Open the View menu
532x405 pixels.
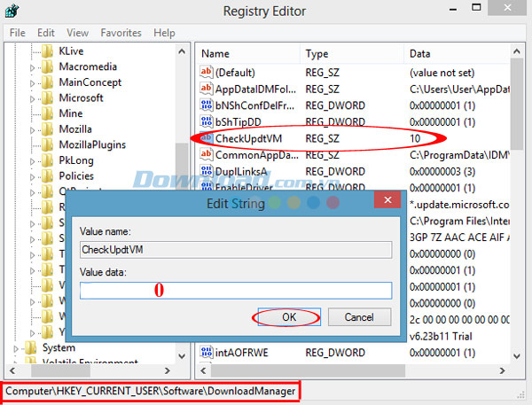[77, 33]
